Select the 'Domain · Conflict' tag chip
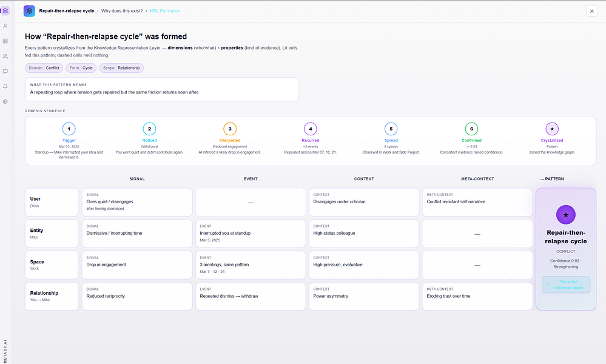The image size is (606, 364). [x=44, y=68]
